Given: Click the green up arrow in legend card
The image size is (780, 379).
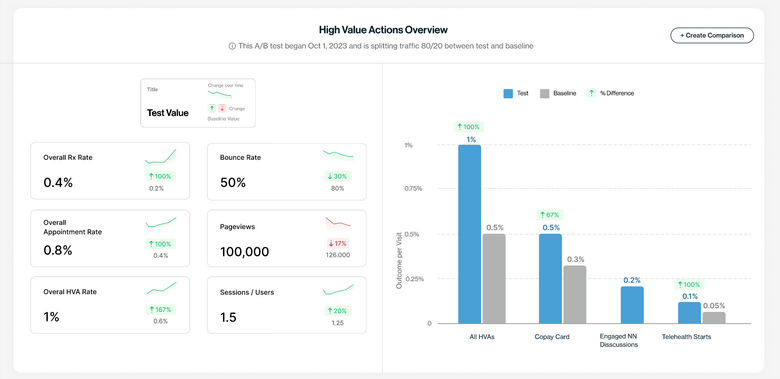Looking at the screenshot, I should (212, 108).
